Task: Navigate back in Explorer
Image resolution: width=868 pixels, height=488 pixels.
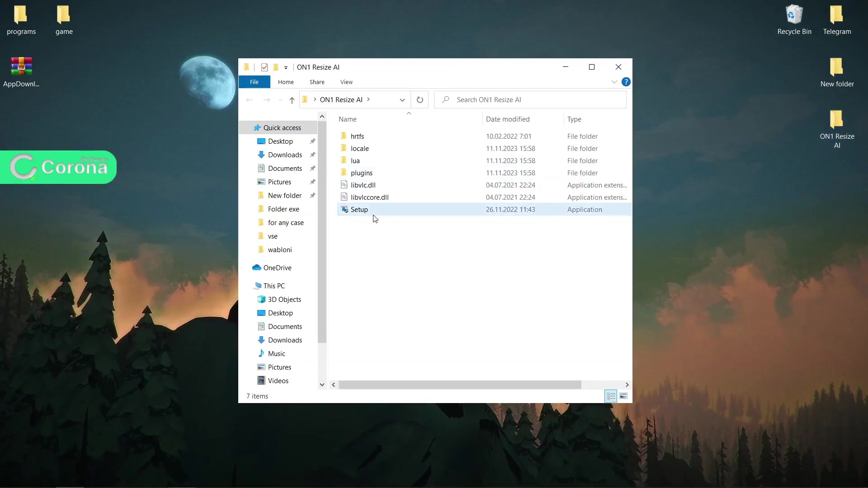Action: pyautogui.click(x=250, y=100)
